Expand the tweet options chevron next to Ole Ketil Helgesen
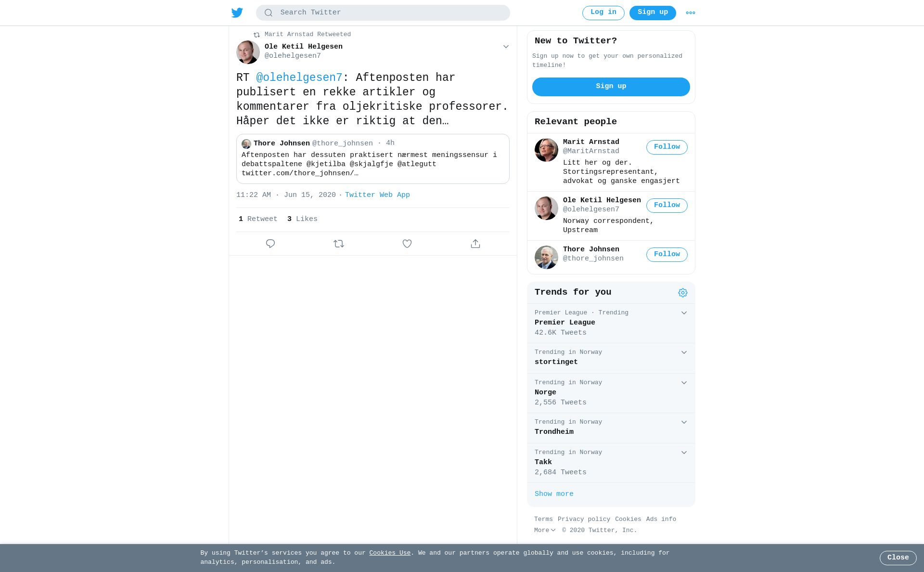This screenshot has height=572, width=924. (506, 47)
